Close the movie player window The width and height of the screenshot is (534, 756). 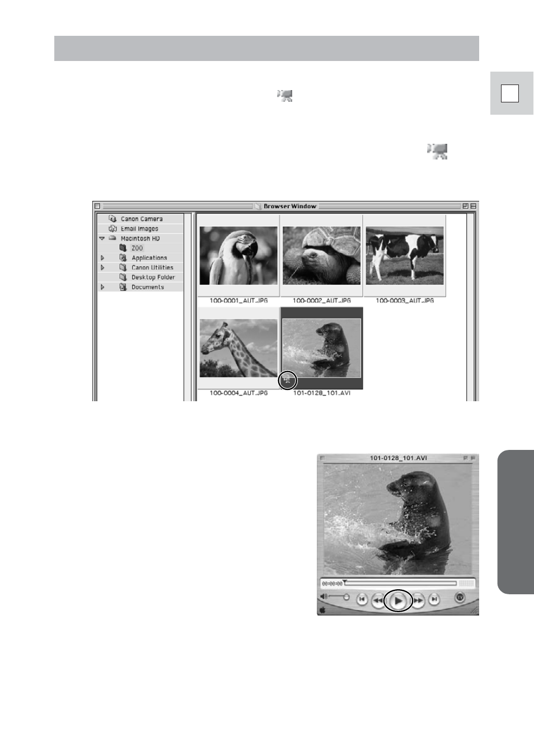[322, 458]
